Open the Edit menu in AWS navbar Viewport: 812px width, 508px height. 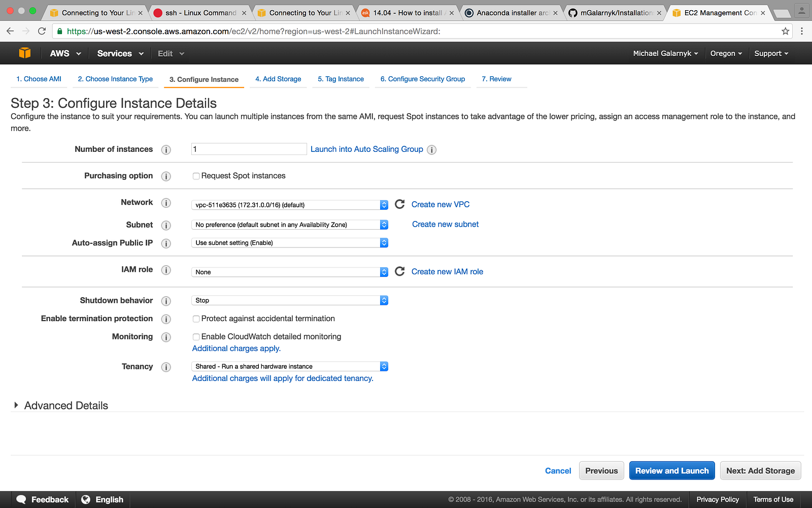tap(171, 53)
